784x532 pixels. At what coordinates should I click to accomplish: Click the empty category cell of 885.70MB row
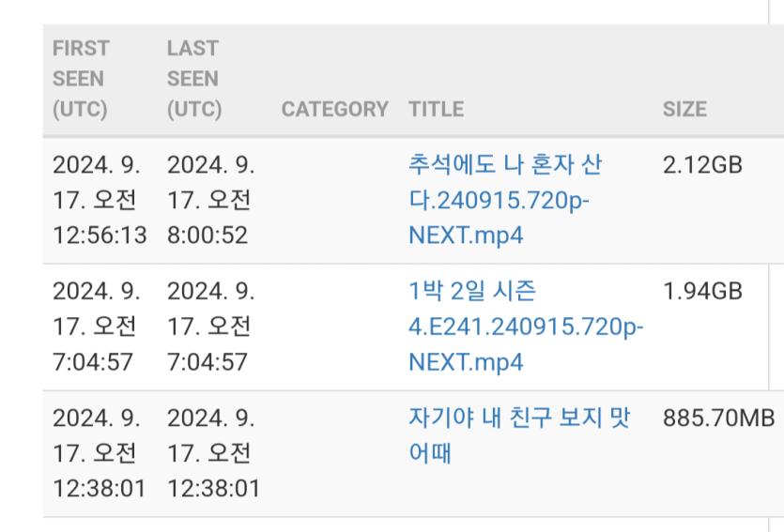(x=335, y=453)
